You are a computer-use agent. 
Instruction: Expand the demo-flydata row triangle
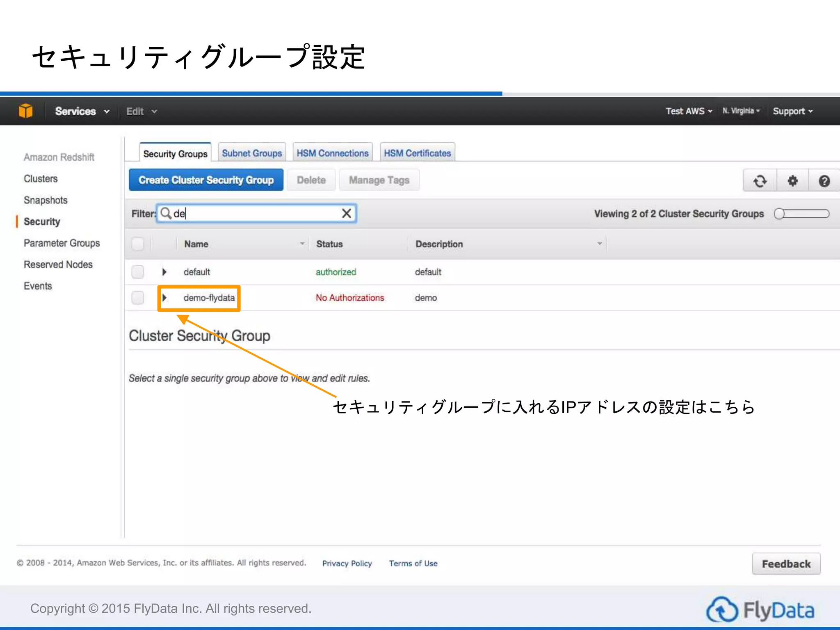(x=164, y=298)
